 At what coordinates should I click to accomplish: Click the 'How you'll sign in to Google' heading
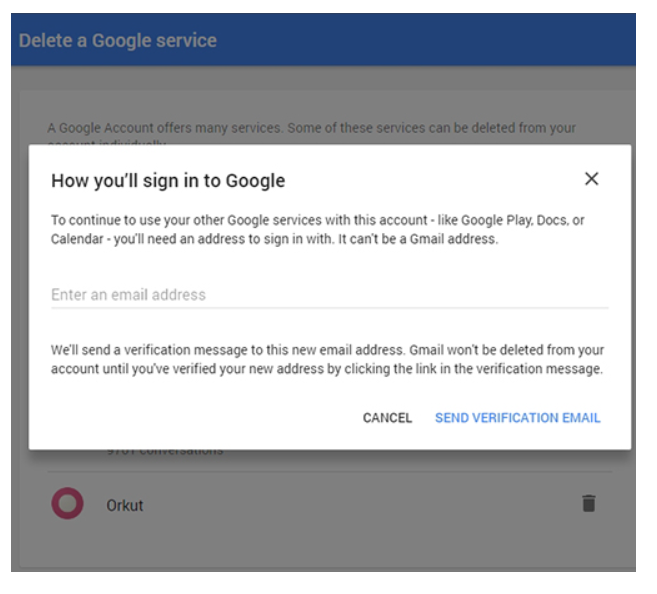point(168,181)
